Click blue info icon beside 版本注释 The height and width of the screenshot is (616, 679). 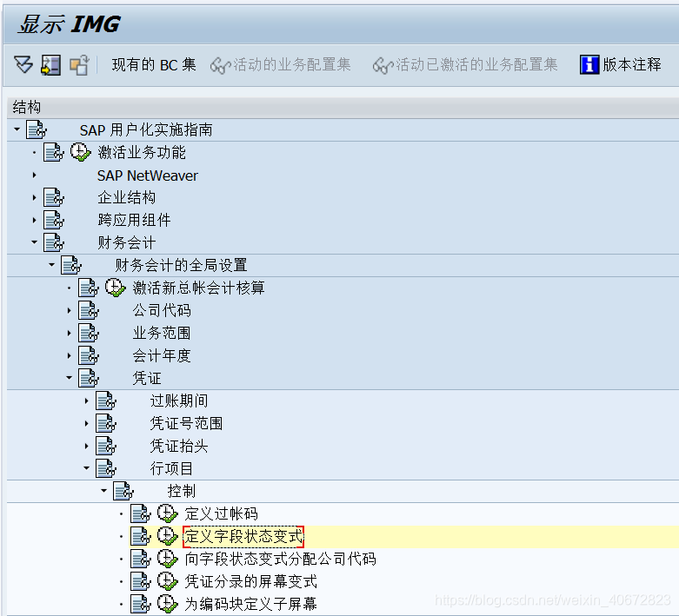pyautogui.click(x=589, y=65)
